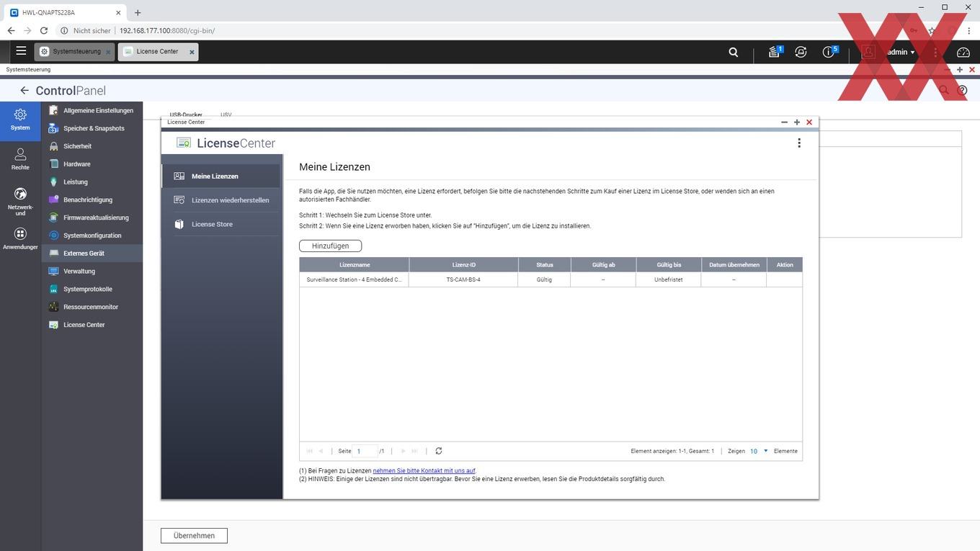Open Systemprotokolle
The image size is (980, 551).
92,289
